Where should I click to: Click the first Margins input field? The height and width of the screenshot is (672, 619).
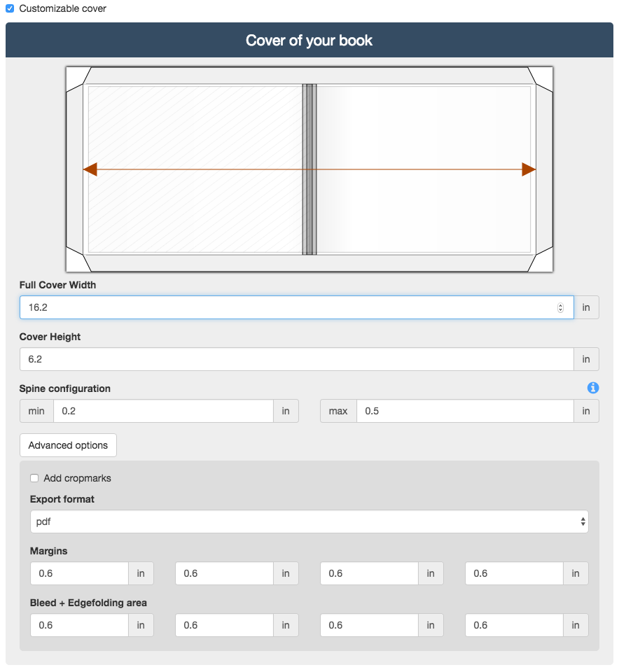pos(79,573)
